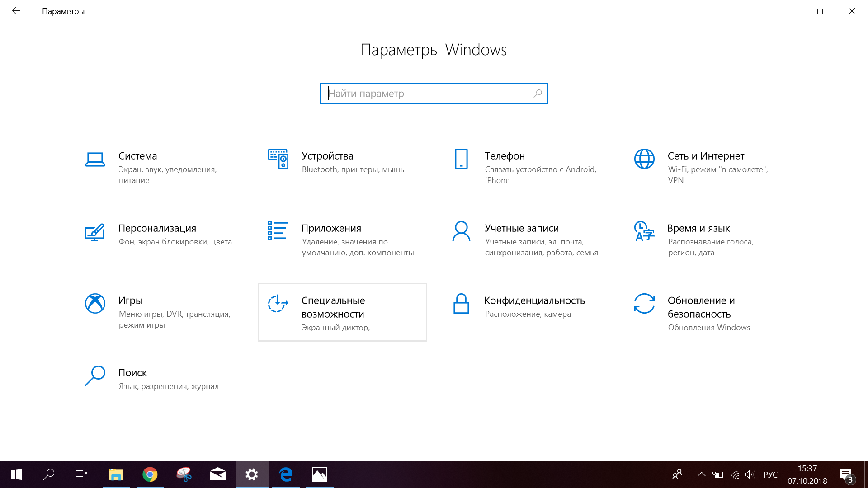The image size is (868, 488).
Task: Click text Экранный диктор
Action: coord(336,328)
